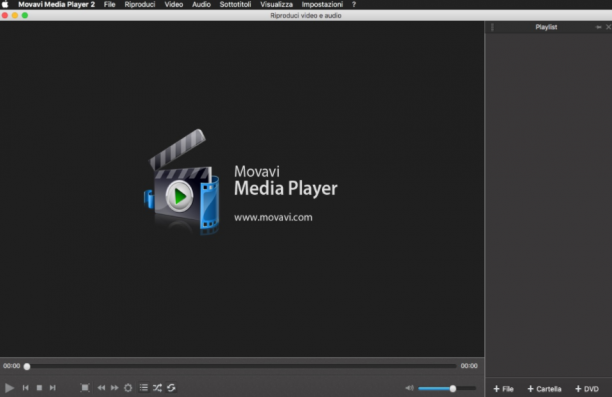This screenshot has height=397, width=612.
Task: Skip to the next track
Action: 52,388
